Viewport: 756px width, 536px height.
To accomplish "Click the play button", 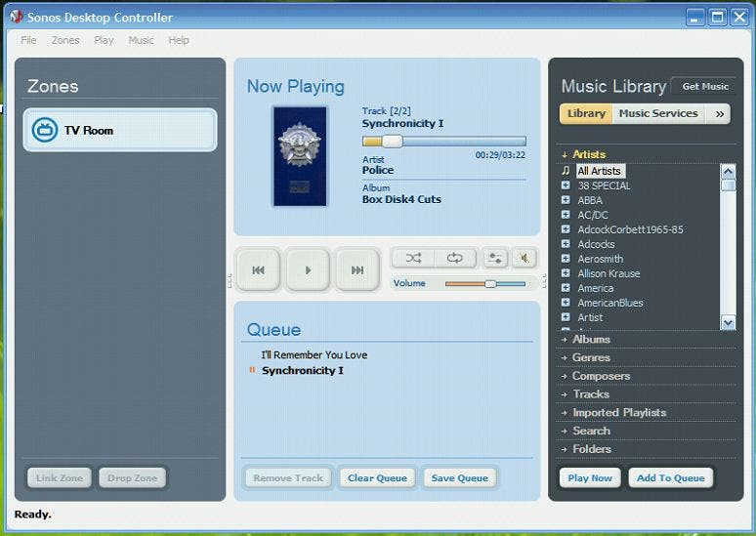I will coord(308,269).
